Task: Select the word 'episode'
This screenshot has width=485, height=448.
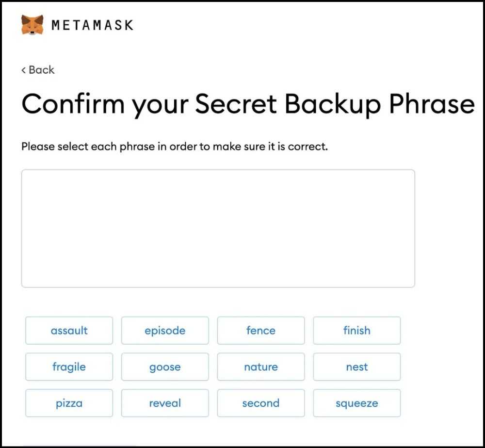Action: tap(164, 331)
